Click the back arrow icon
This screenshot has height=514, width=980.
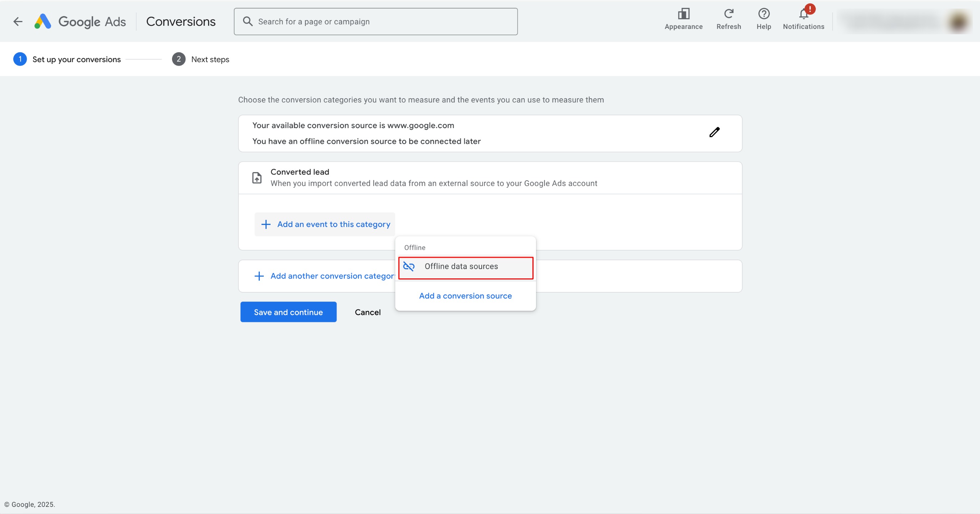[x=18, y=22]
